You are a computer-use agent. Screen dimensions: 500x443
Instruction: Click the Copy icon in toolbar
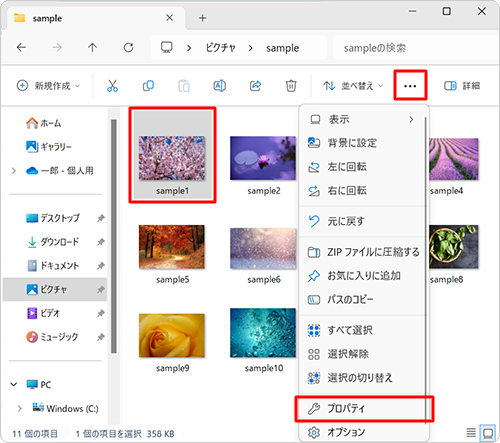(x=148, y=86)
